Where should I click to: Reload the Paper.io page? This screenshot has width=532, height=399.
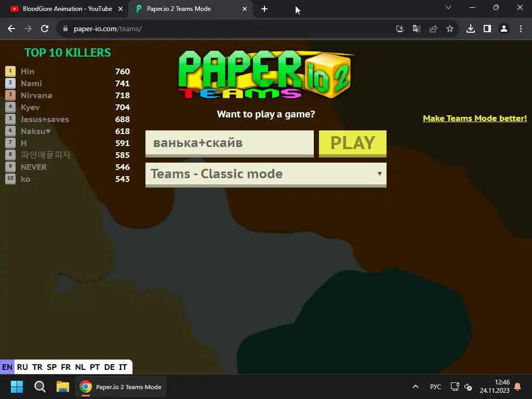click(x=45, y=29)
